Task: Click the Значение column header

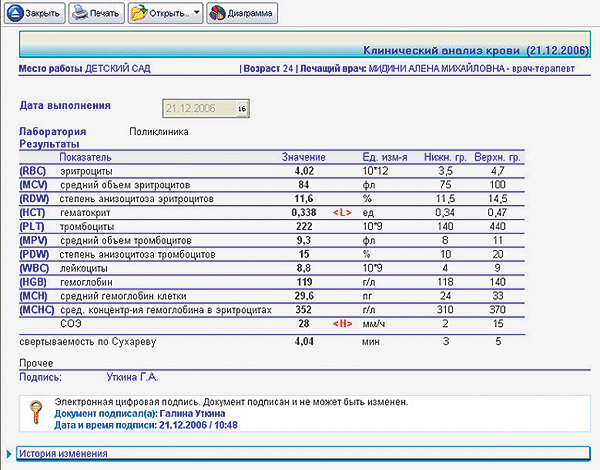Action: 304,157
